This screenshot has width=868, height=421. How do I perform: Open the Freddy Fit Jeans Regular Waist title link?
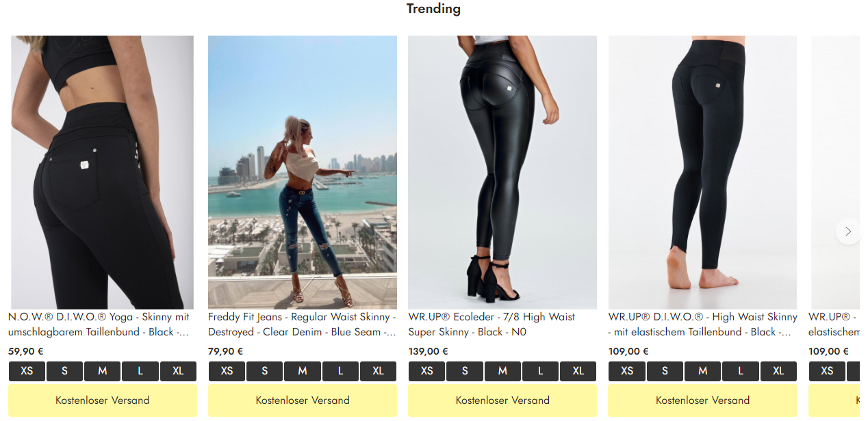point(302,324)
